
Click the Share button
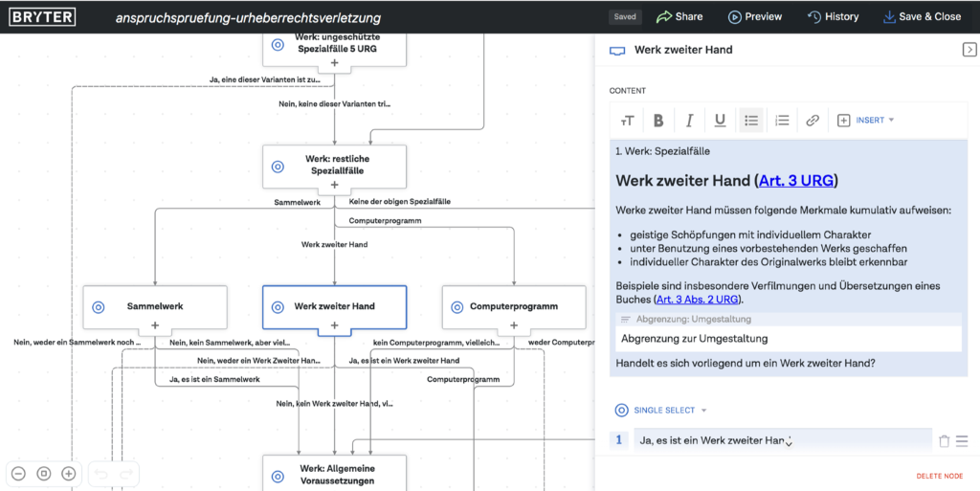pos(679,16)
